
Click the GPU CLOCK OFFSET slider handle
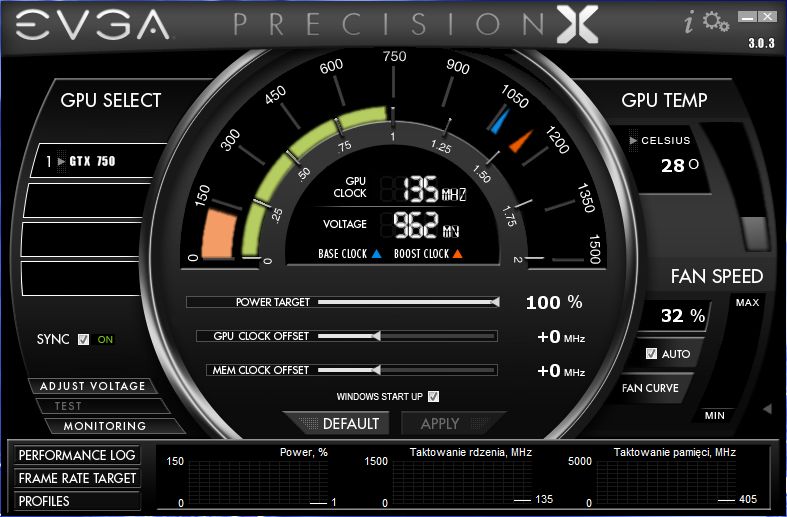(x=376, y=336)
